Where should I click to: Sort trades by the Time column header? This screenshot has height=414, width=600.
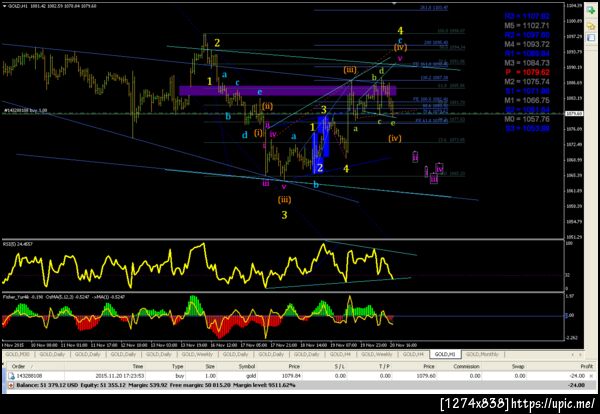click(x=138, y=367)
